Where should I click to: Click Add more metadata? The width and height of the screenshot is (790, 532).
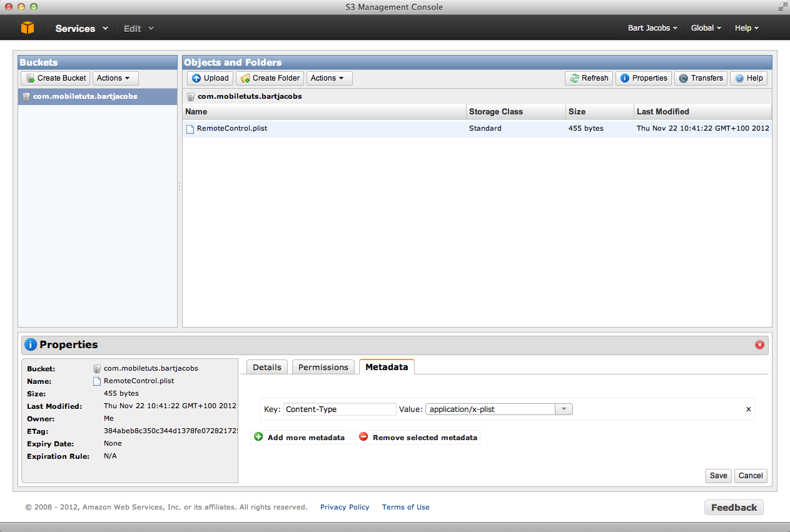tap(300, 437)
